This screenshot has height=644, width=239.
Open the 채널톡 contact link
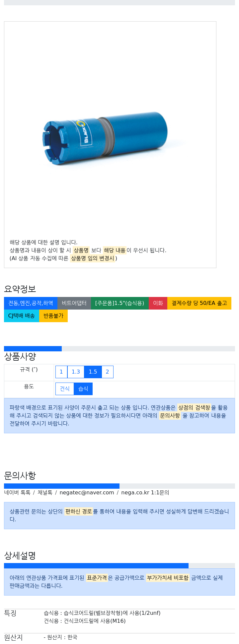click(x=45, y=493)
